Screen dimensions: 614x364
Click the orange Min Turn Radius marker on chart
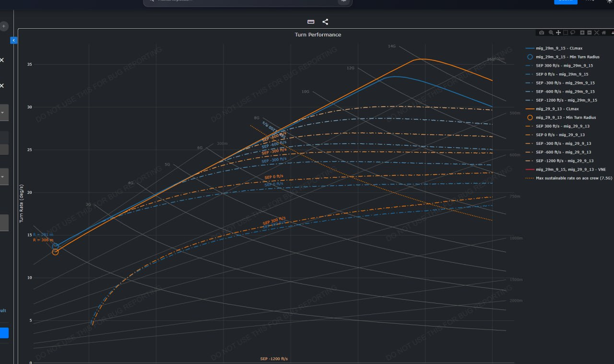click(x=55, y=252)
